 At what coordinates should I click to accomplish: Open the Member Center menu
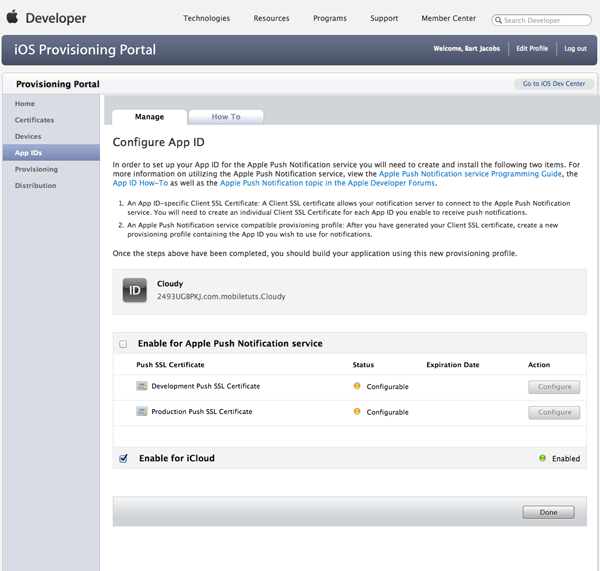(x=448, y=18)
